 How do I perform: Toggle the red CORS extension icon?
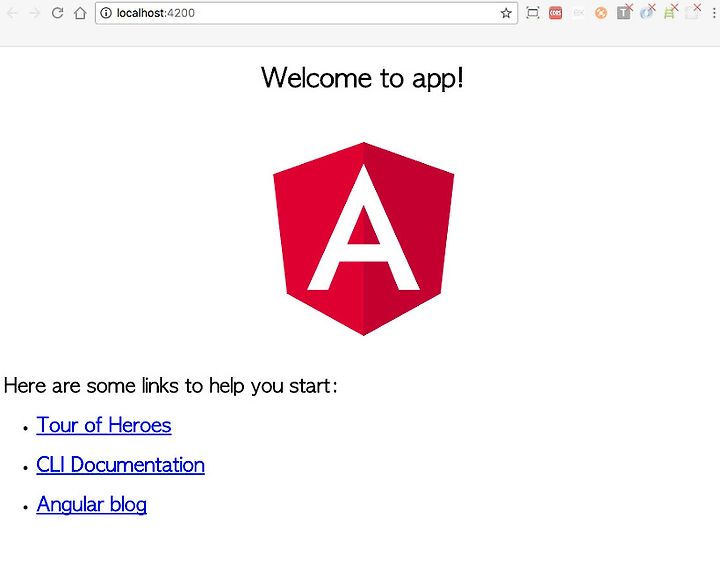coord(556,13)
